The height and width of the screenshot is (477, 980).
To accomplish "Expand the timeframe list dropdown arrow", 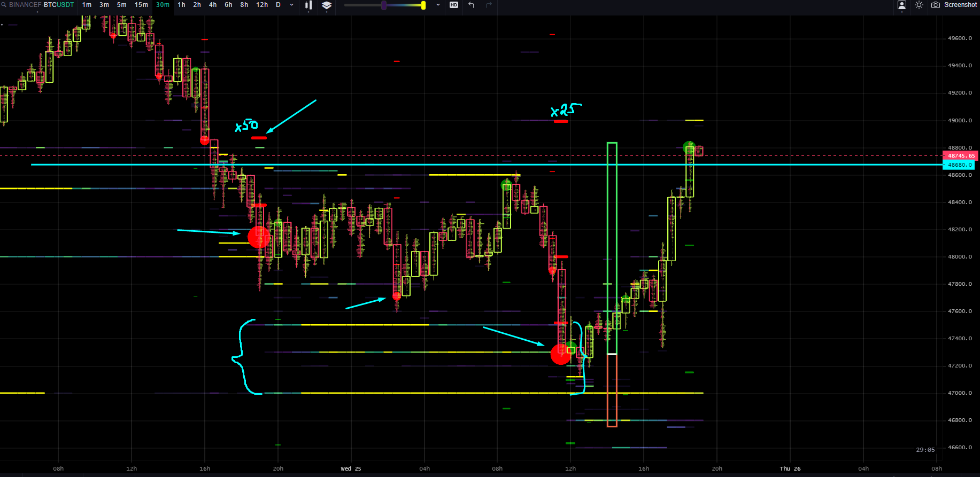I will [x=291, y=5].
